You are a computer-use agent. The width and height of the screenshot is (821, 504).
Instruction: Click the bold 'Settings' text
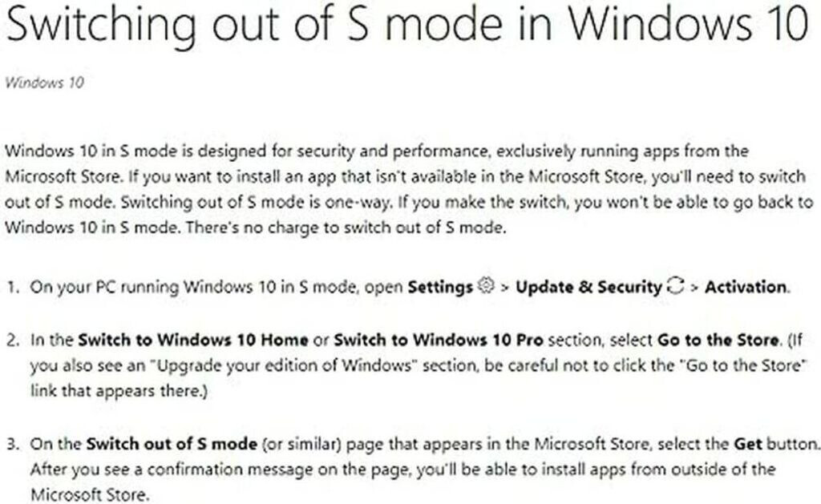click(440, 287)
